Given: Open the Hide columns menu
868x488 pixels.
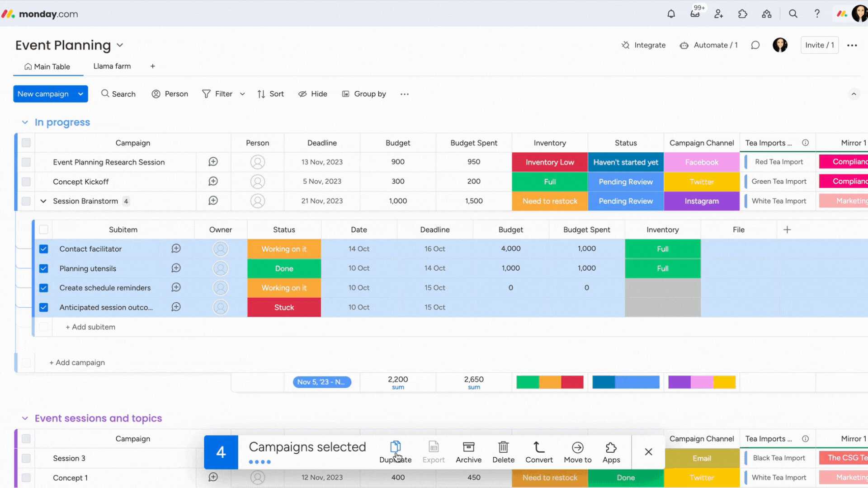Looking at the screenshot, I should [x=312, y=94].
